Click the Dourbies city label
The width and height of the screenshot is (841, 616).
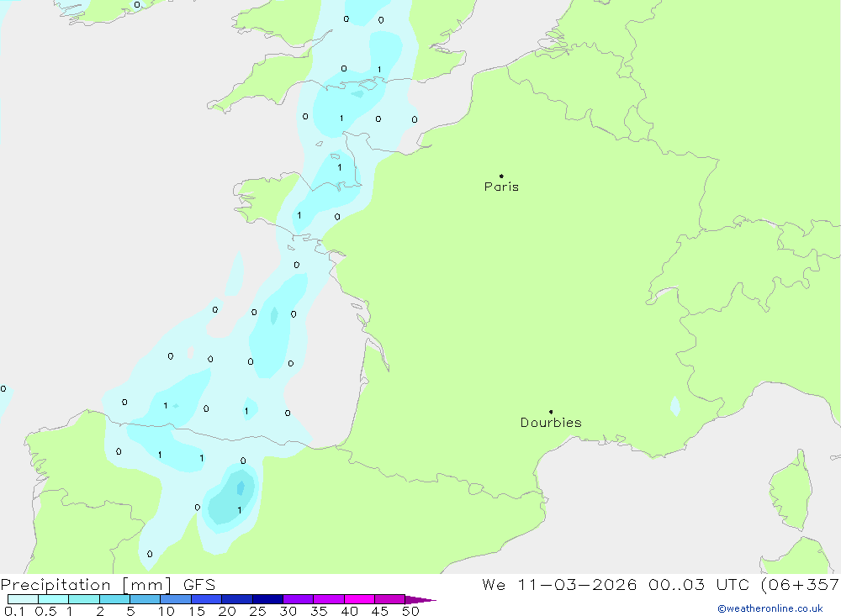551,423
